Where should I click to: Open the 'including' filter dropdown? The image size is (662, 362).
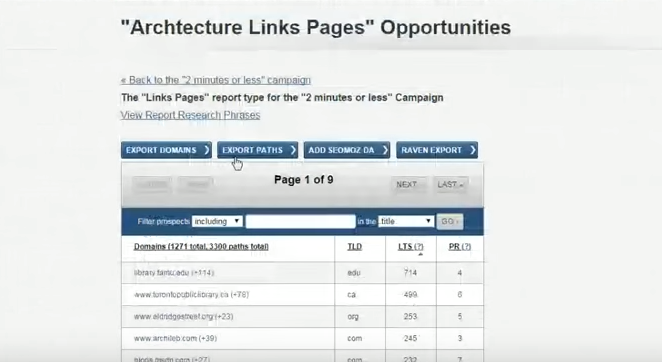[x=217, y=221]
